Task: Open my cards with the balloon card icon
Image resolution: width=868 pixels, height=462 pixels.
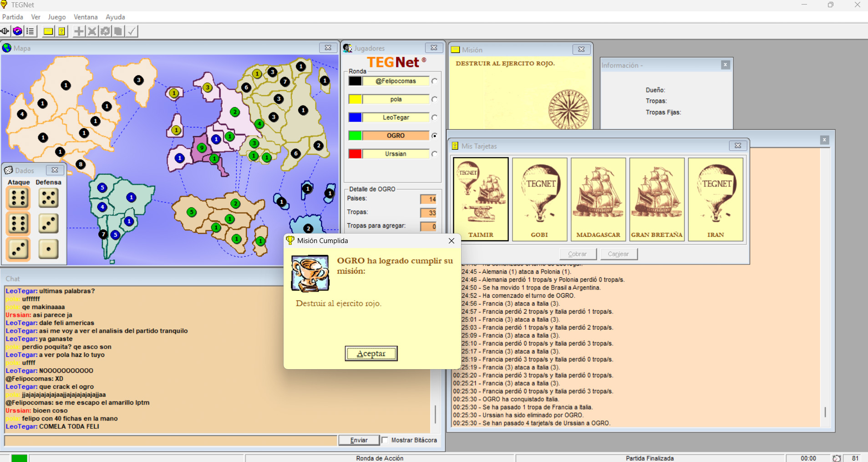Action: click(x=61, y=31)
